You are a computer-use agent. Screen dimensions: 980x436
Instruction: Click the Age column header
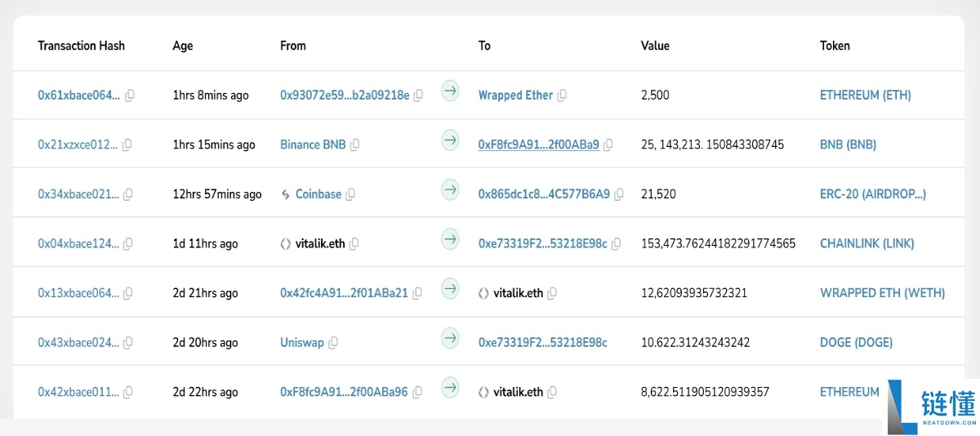[183, 46]
